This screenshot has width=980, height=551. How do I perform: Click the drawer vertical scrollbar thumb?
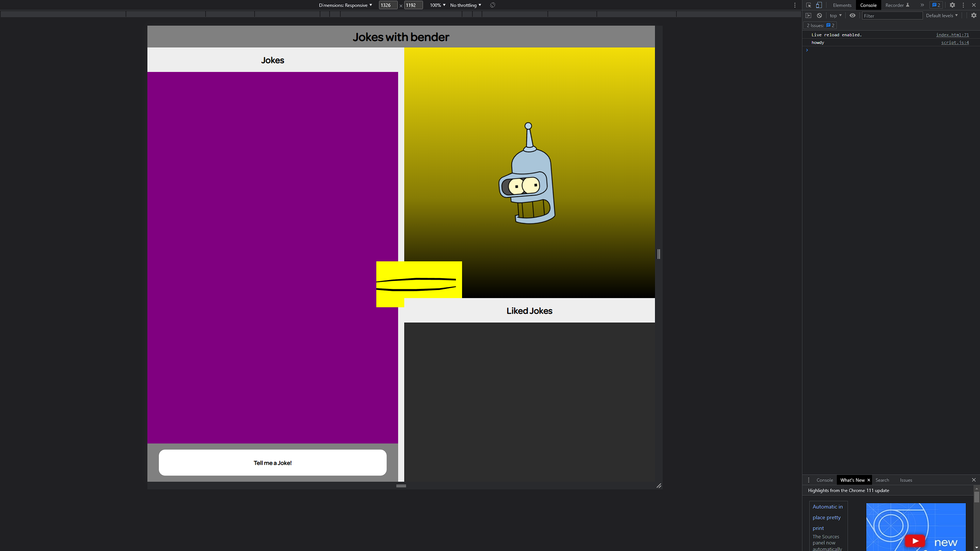[x=977, y=497]
